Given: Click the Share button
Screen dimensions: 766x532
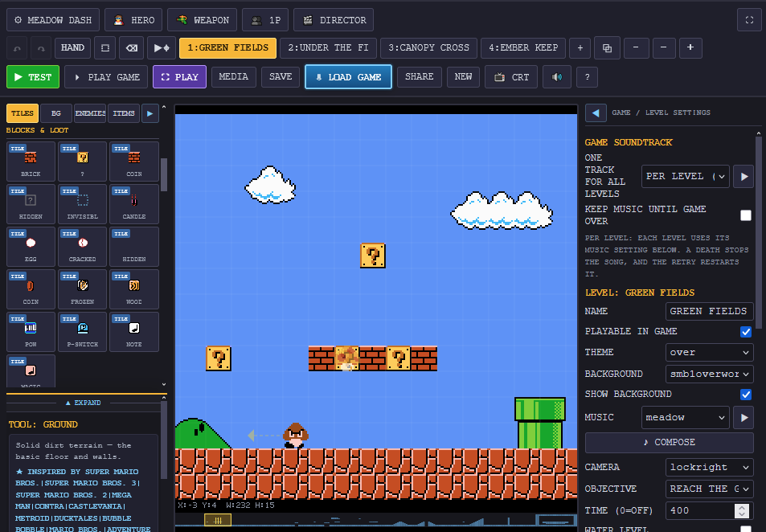Looking at the screenshot, I should pyautogui.click(x=419, y=76).
